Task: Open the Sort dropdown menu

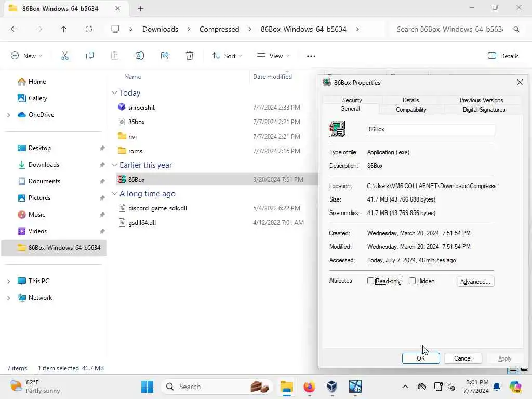Action: 227,56
